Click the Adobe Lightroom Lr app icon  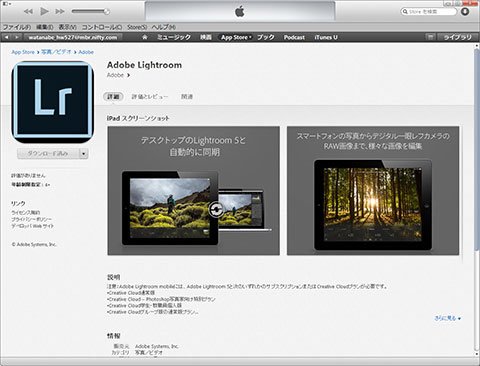click(53, 101)
